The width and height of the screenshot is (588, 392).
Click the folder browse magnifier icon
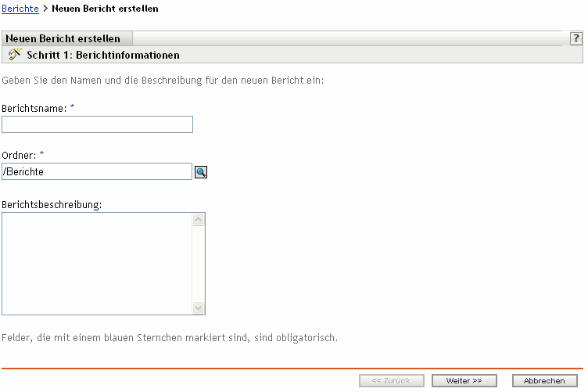coord(201,172)
